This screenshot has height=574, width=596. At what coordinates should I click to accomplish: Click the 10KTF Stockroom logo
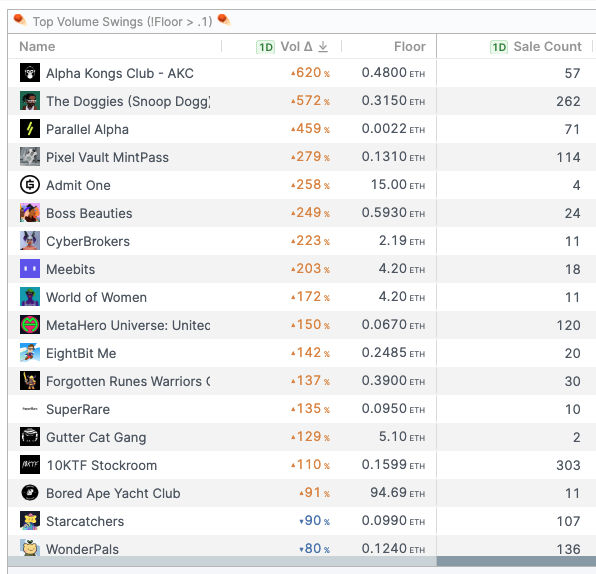click(x=30, y=465)
